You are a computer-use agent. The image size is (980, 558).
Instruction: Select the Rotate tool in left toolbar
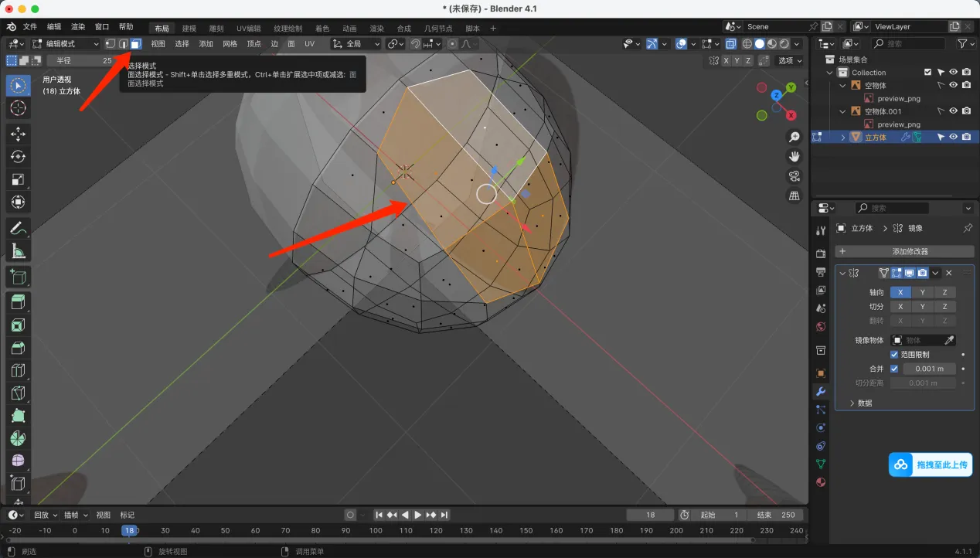tap(18, 157)
